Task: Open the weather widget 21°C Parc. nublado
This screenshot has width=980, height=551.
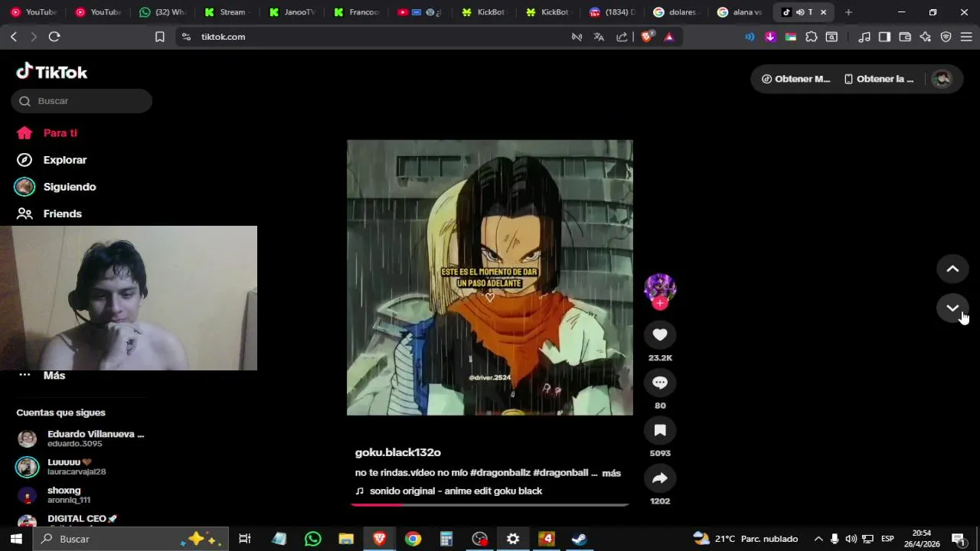Action: click(x=746, y=539)
